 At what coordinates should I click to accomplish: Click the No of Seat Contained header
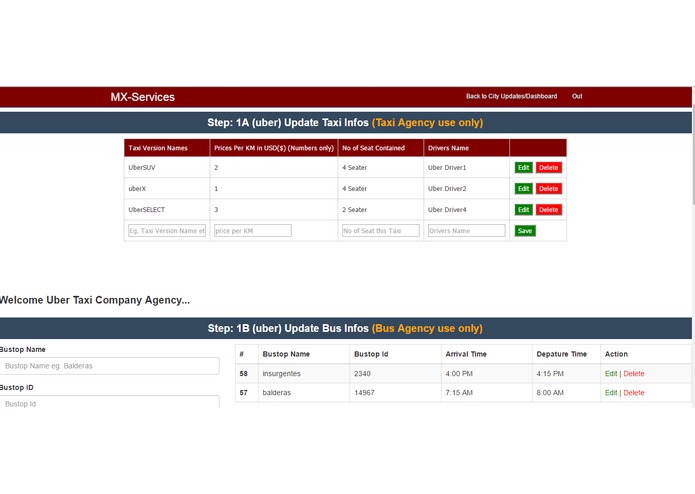pyautogui.click(x=381, y=148)
